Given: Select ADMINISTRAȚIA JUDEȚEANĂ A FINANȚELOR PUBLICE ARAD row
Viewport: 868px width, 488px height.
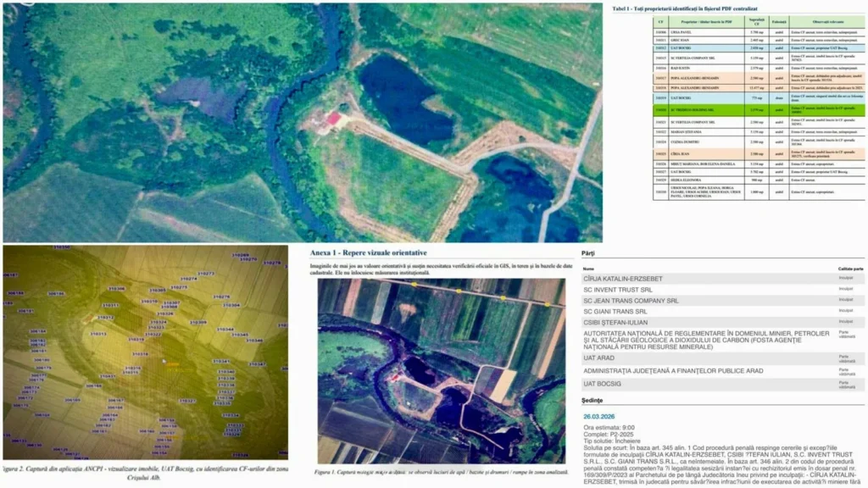Looking at the screenshot, I should pos(722,371).
